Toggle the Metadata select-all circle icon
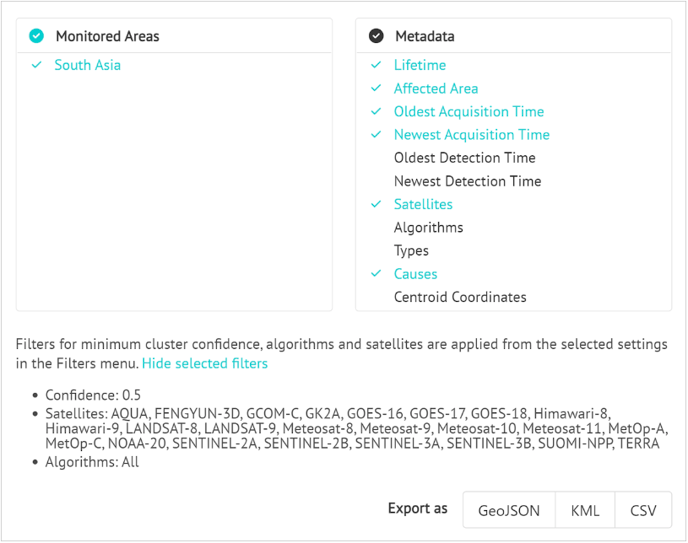Image resolution: width=688 pixels, height=543 pixels. [376, 36]
